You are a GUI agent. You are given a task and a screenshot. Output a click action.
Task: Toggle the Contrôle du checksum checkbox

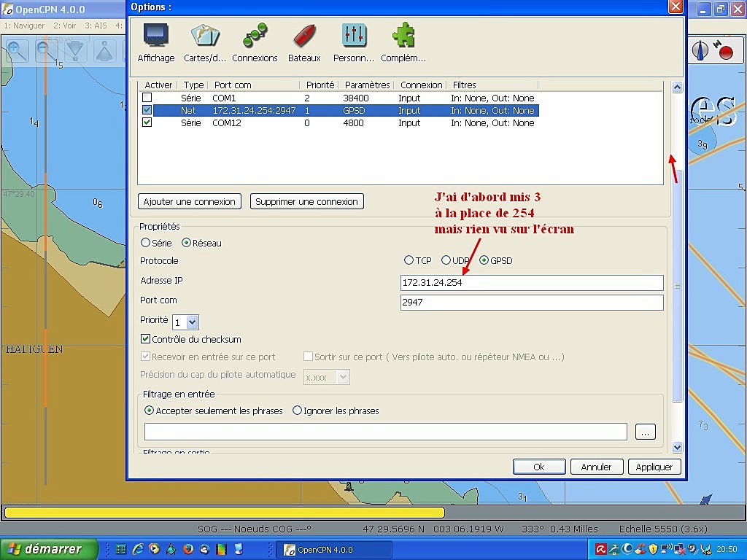click(145, 339)
